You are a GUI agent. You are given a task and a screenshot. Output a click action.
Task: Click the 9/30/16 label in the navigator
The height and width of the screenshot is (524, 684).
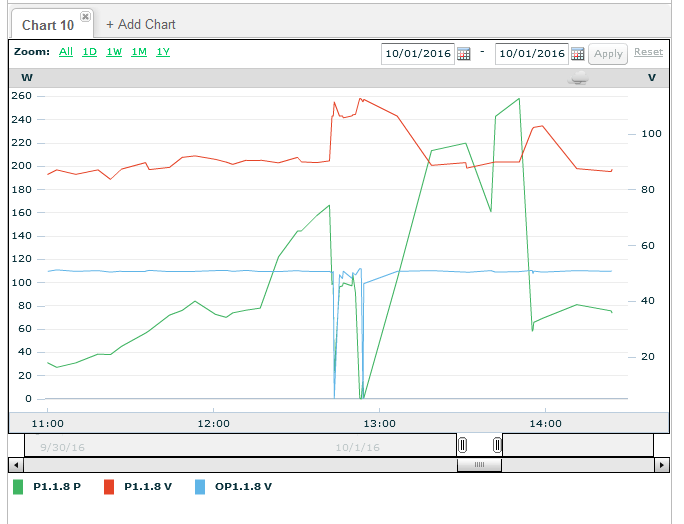coord(62,447)
